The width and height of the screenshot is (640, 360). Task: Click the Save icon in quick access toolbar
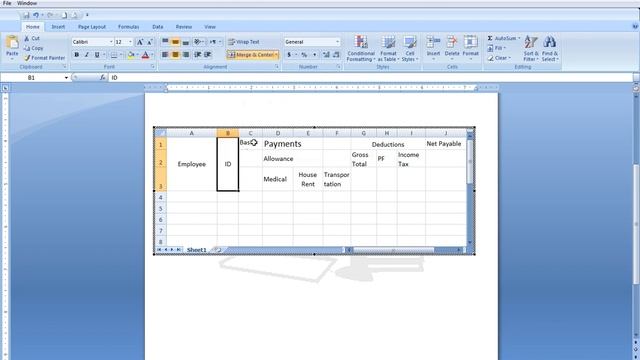coord(26,15)
